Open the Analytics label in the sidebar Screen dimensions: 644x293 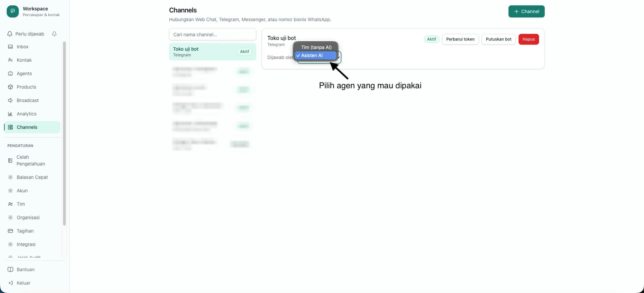pyautogui.click(x=26, y=114)
